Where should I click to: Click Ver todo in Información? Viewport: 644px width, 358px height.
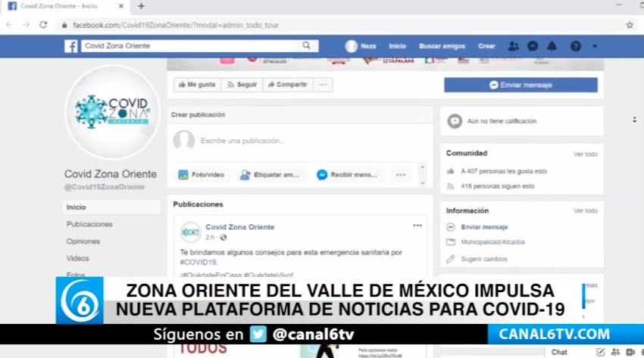tap(586, 210)
